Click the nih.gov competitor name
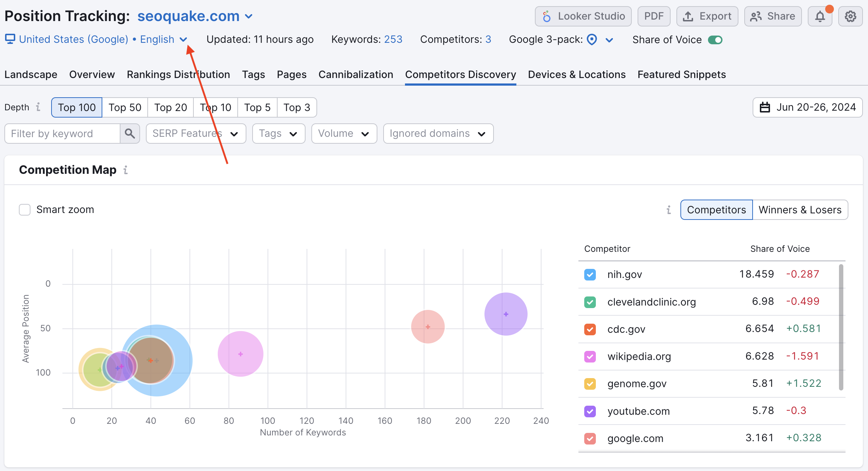868x471 pixels. [625, 274]
